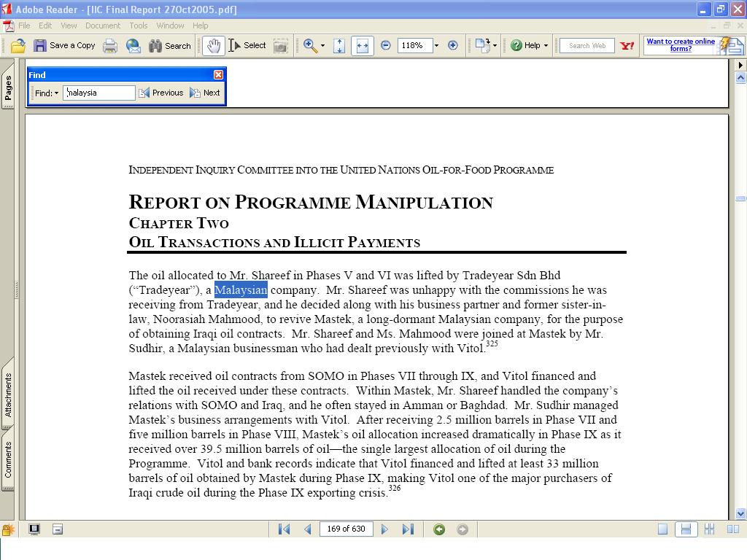The image size is (747, 560).
Task: Choose the Zoom In magnifier tool
Action: click(x=310, y=46)
